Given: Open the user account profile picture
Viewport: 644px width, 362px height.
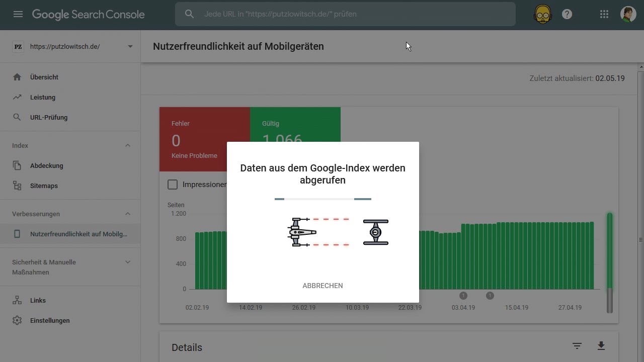Looking at the screenshot, I should [628, 14].
